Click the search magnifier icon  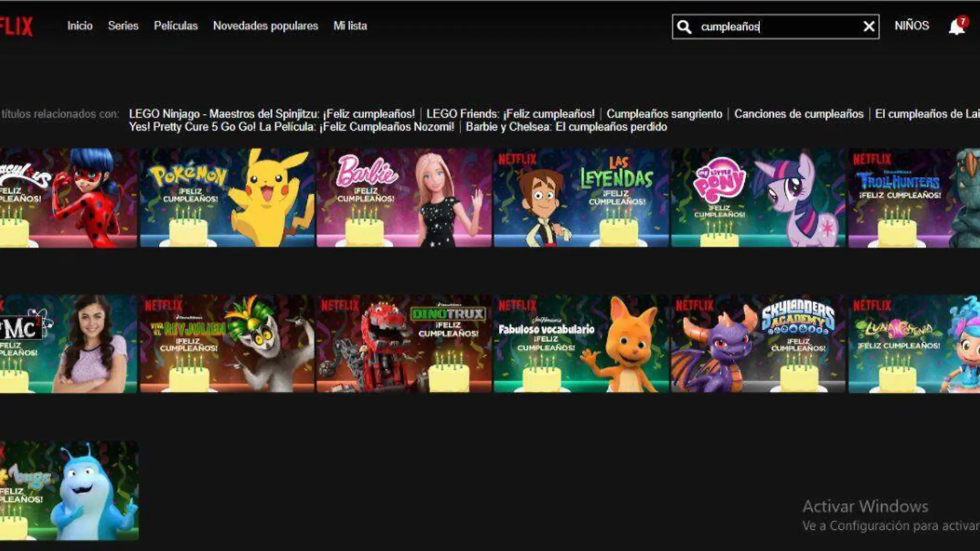coord(684,27)
